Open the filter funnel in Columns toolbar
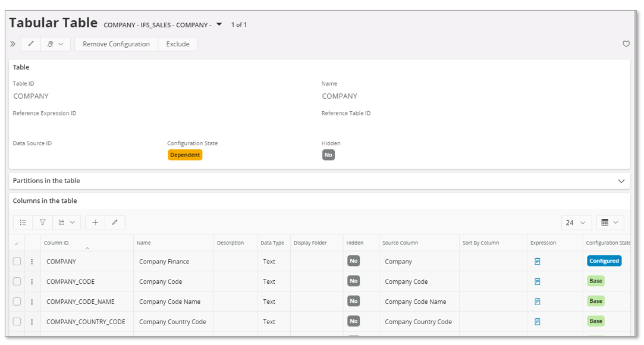 43,222
